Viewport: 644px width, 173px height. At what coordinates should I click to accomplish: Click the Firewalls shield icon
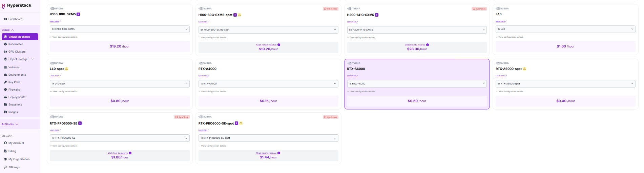click(x=5, y=90)
